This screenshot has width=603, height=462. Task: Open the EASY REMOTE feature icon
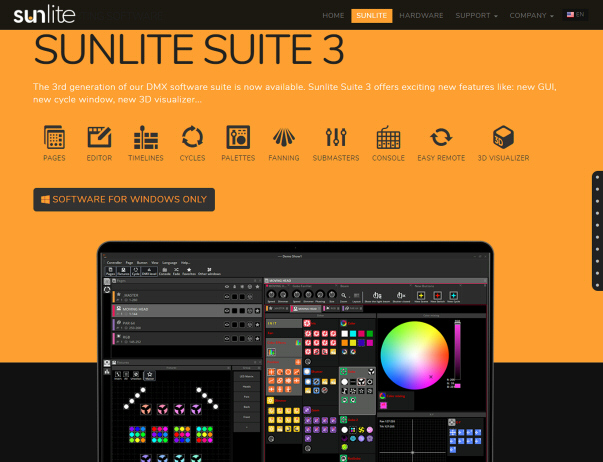pyautogui.click(x=441, y=143)
